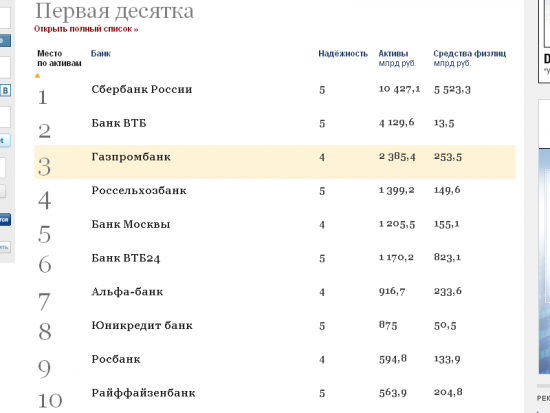Click the Место по активам column header
The width and height of the screenshot is (550, 413).
tap(59, 59)
